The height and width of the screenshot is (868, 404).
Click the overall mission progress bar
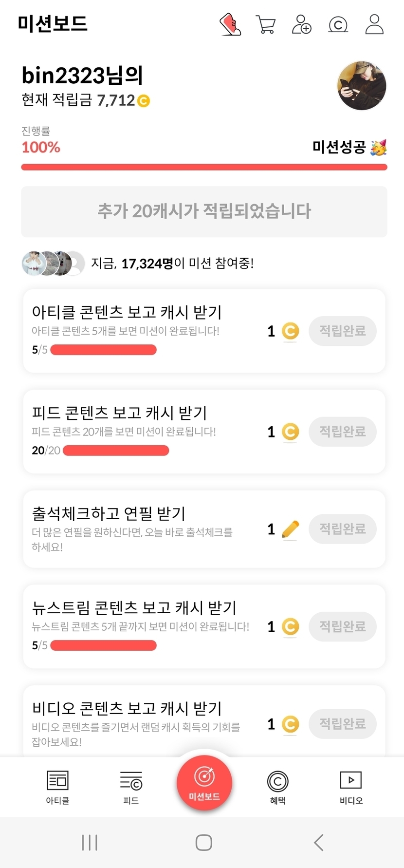click(204, 168)
